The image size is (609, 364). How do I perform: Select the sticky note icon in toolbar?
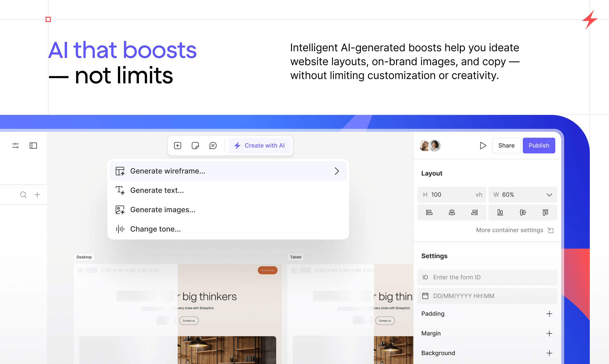(x=195, y=145)
